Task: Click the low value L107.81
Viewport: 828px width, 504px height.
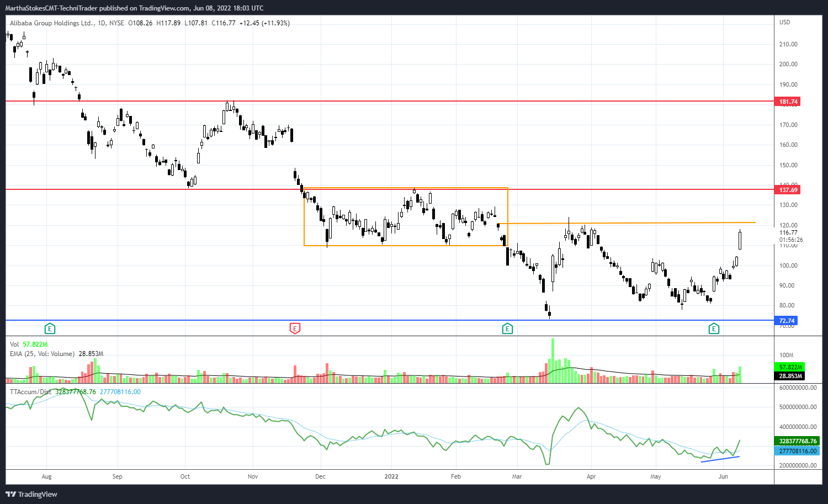Action: [x=196, y=23]
